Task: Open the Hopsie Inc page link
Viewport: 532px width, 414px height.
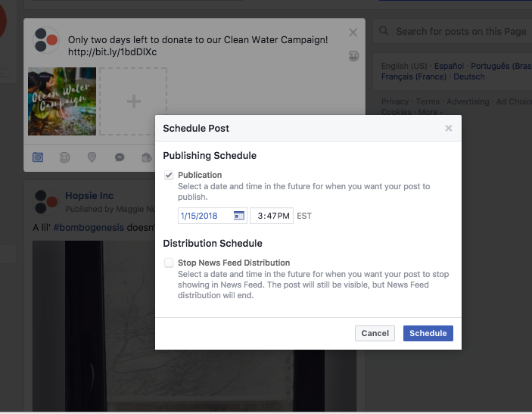Action: [89, 196]
